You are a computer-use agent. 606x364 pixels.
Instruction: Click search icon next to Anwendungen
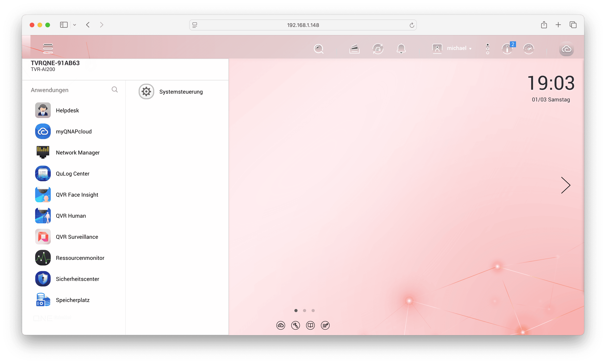115,90
